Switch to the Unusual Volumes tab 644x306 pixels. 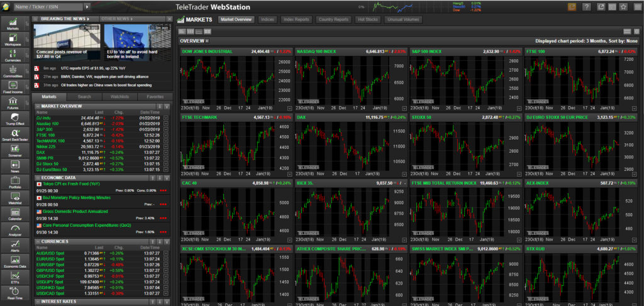(403, 19)
